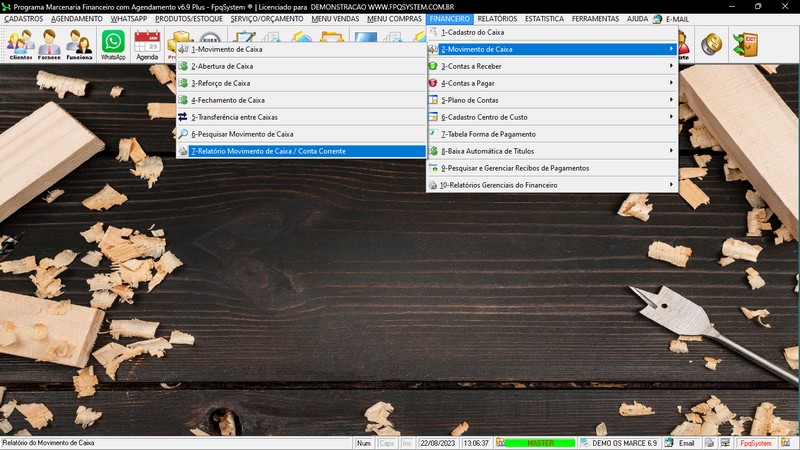The image size is (800, 450).
Task: Open the MENU VENDAS menu
Action: pyautogui.click(x=335, y=19)
